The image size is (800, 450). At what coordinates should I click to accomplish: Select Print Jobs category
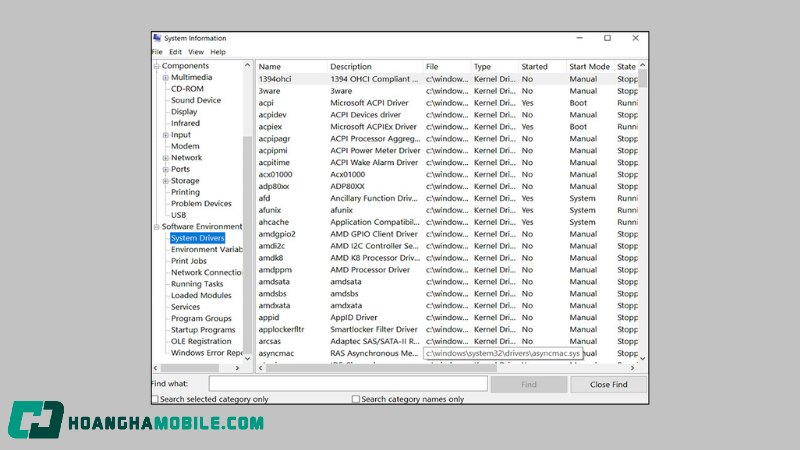coord(189,261)
